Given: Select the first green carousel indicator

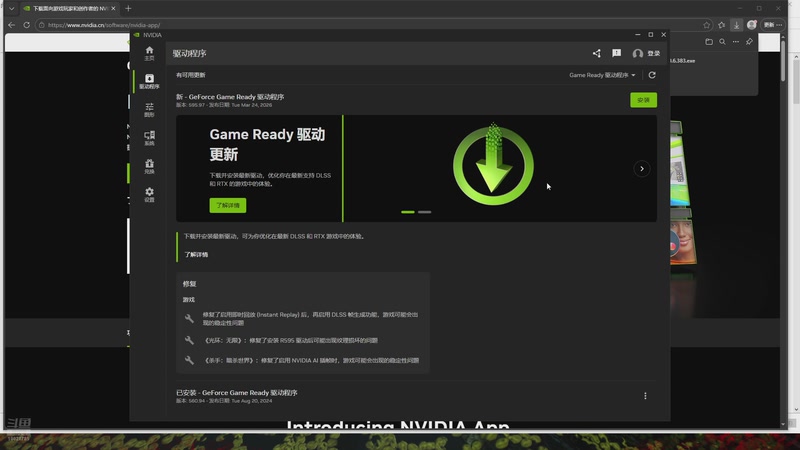Looking at the screenshot, I should click(408, 212).
